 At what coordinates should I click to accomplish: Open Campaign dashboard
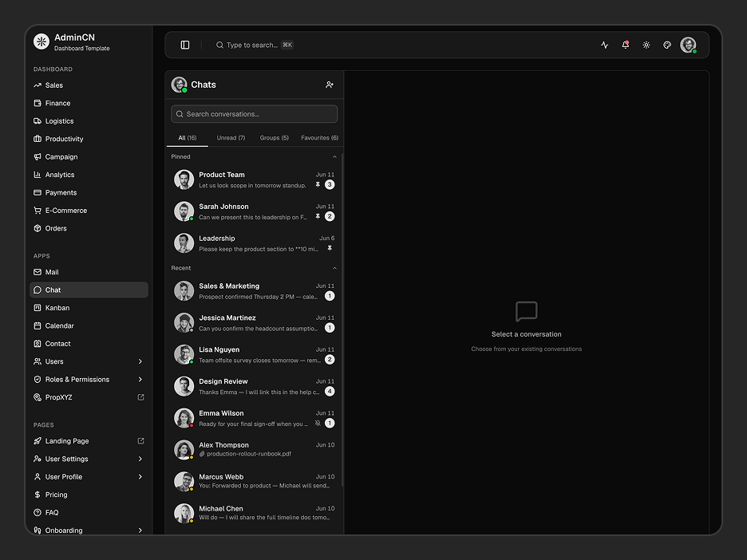(89, 156)
